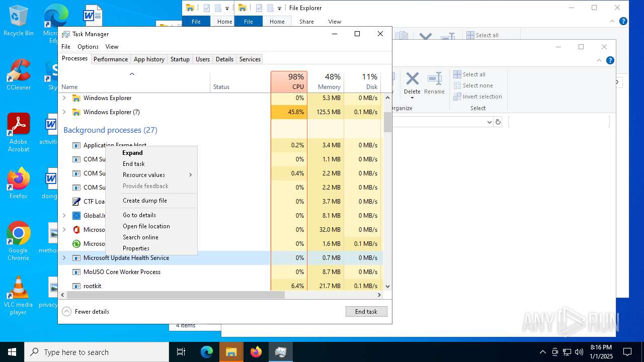Screen dimensions: 644x362
Task: Click the Windows Start button
Action: 12,352
